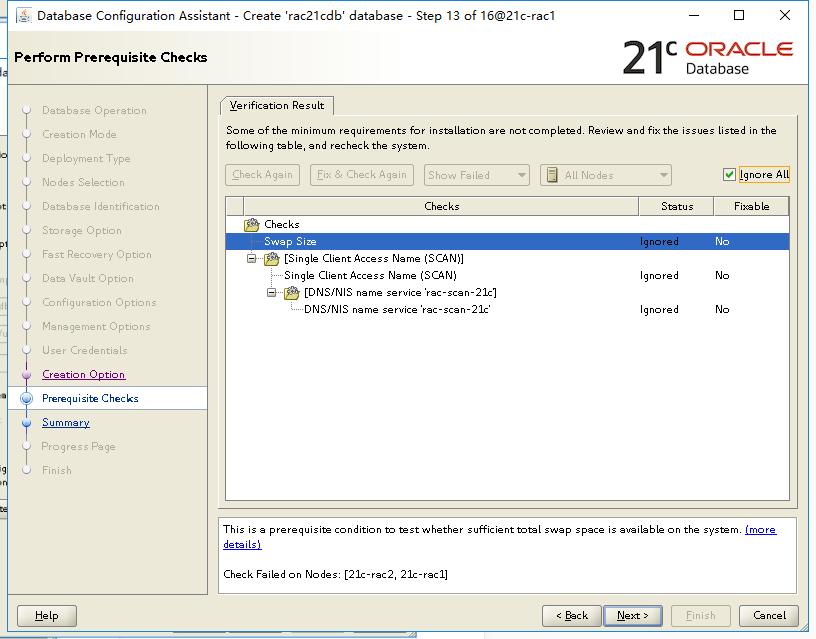Click Deployment Type step in sidebar
This screenshot has width=816, height=639.
[x=86, y=159]
